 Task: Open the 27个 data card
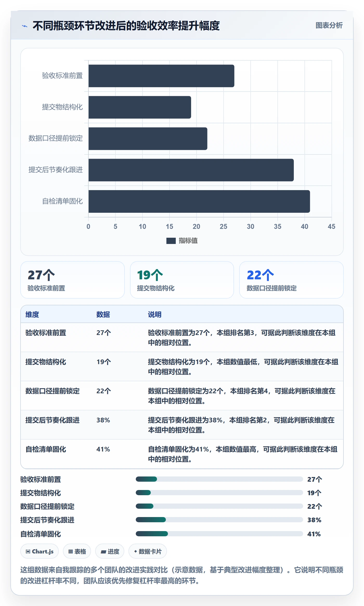73,280
